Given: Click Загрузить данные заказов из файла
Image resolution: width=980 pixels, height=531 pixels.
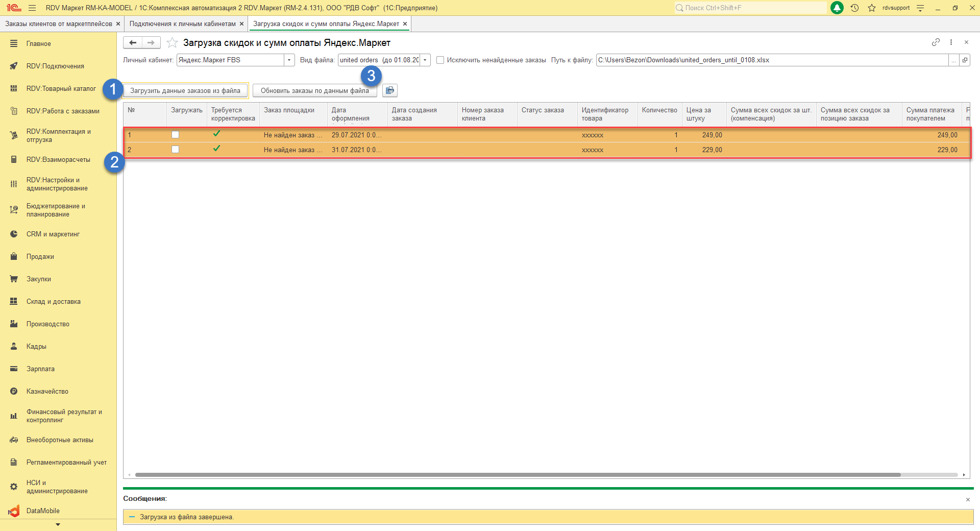Looking at the screenshot, I should 185,90.
